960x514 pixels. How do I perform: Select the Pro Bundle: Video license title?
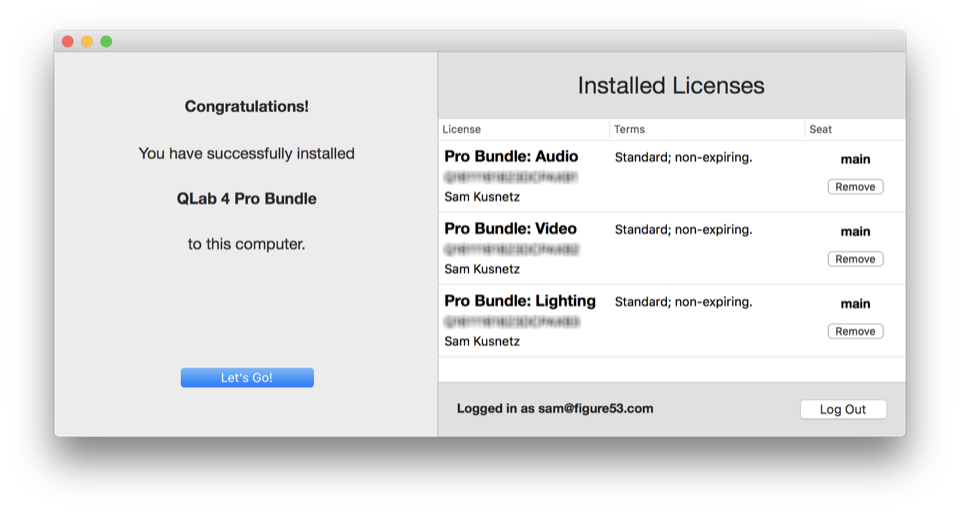click(510, 229)
